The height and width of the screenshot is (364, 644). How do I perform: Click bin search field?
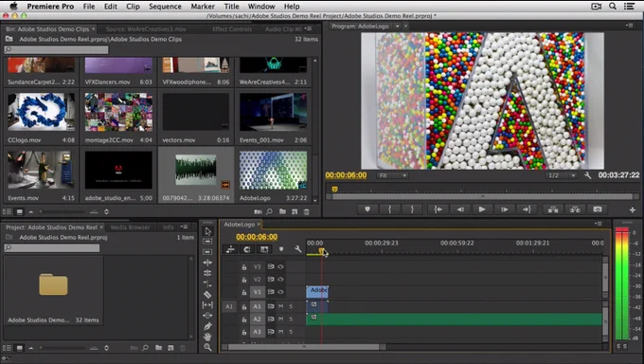pos(56,50)
